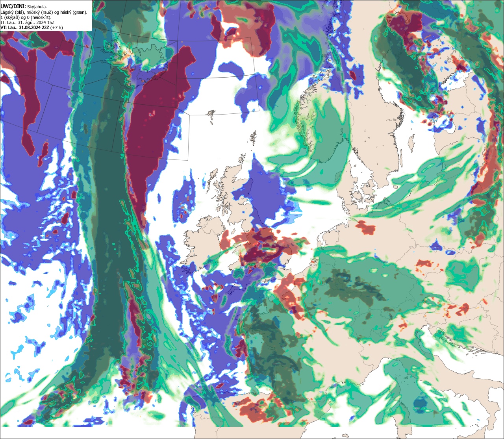Click the 'IT: Lau.. 31. ágú.. 2024 15Z' line
Viewport: 504px width, 439px height.
pos(27,22)
